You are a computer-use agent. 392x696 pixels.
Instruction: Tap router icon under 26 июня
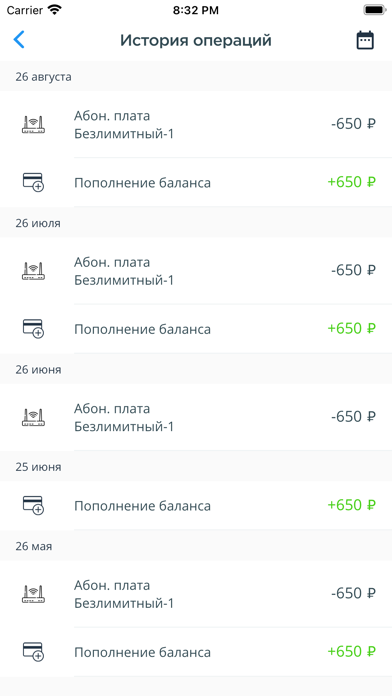[34, 417]
